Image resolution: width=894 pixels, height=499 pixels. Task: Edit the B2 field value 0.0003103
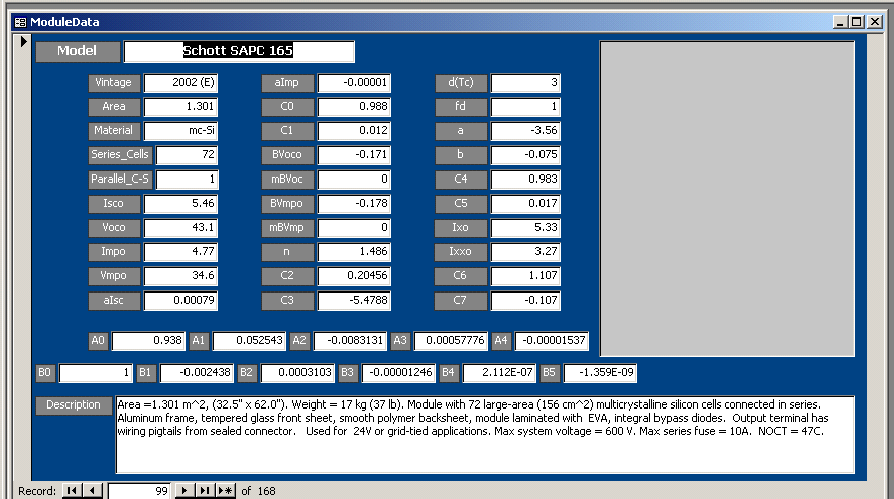[297, 373]
